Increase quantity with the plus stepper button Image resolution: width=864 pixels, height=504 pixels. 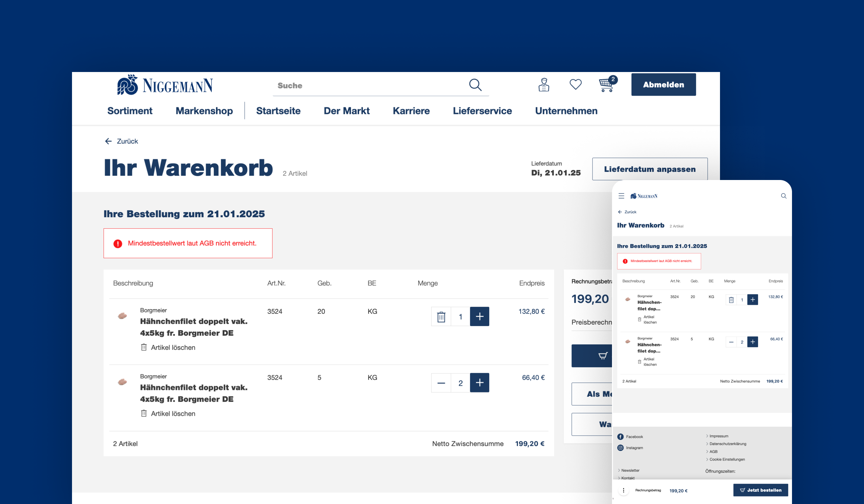coord(480,316)
